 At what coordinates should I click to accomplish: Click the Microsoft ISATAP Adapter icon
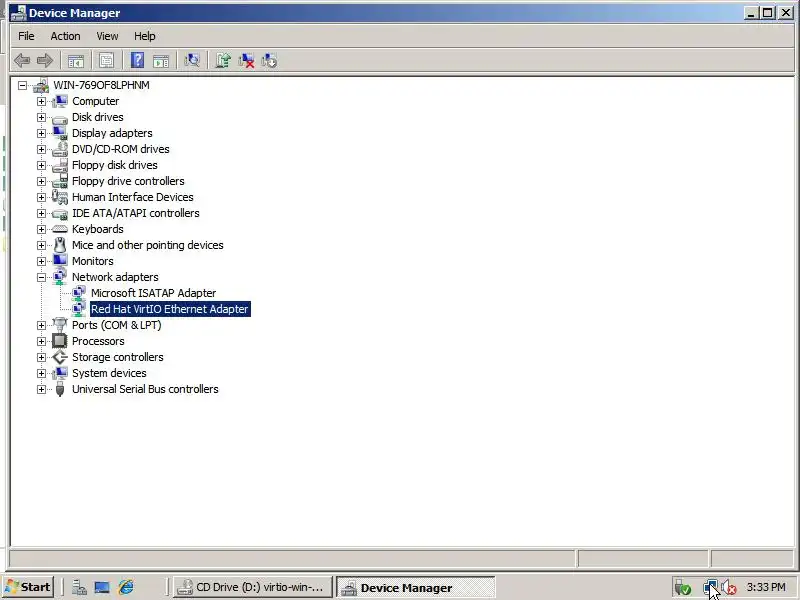tap(79, 293)
